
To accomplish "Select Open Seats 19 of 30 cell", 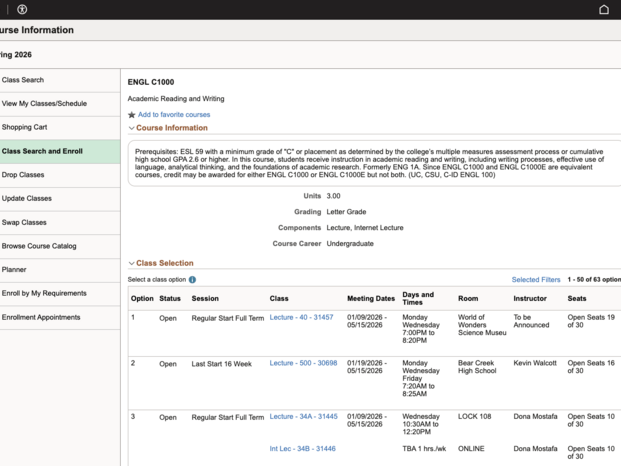I will pos(591,321).
